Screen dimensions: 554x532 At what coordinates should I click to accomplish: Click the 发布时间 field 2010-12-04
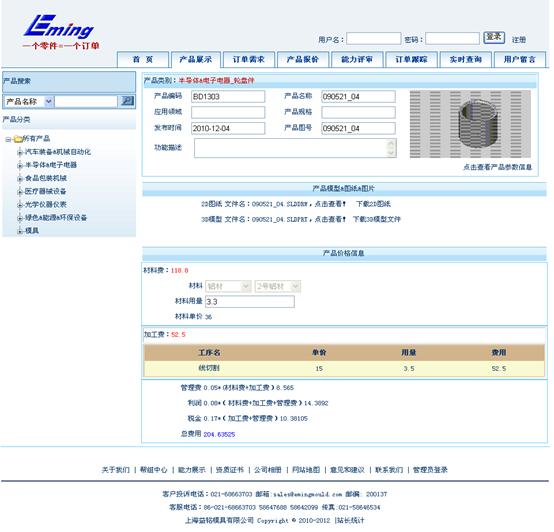228,128
